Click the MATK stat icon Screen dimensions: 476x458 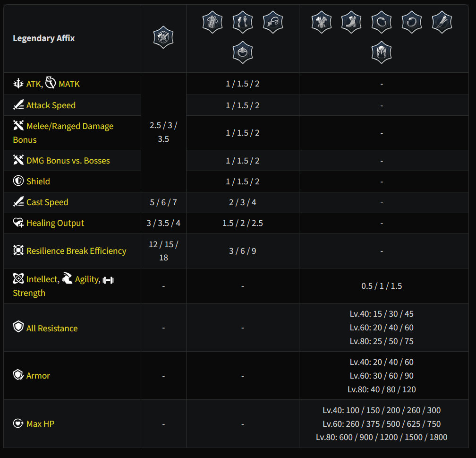(x=51, y=82)
